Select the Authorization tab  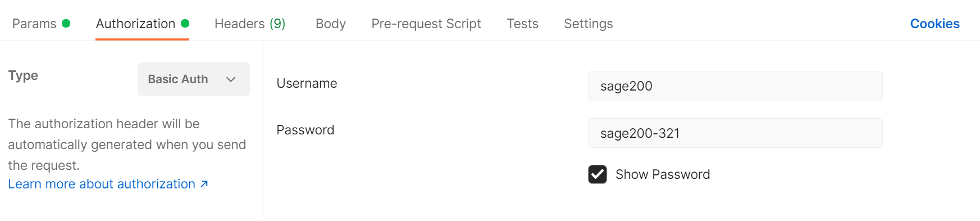[x=142, y=24]
